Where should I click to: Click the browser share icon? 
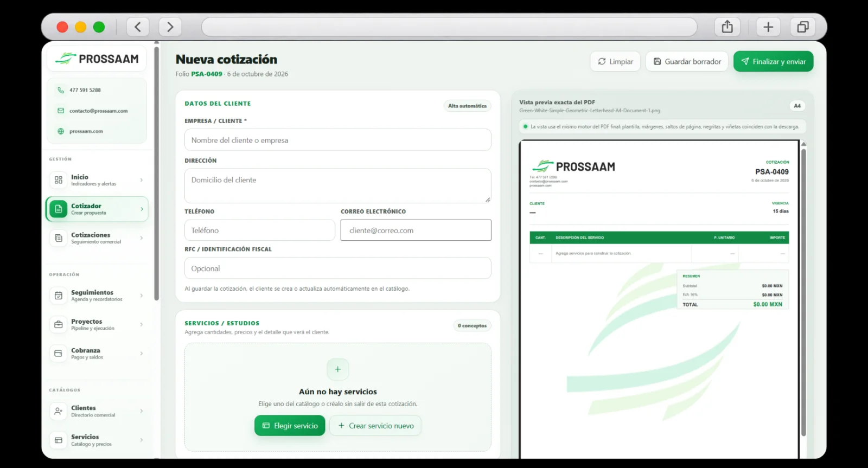(727, 27)
